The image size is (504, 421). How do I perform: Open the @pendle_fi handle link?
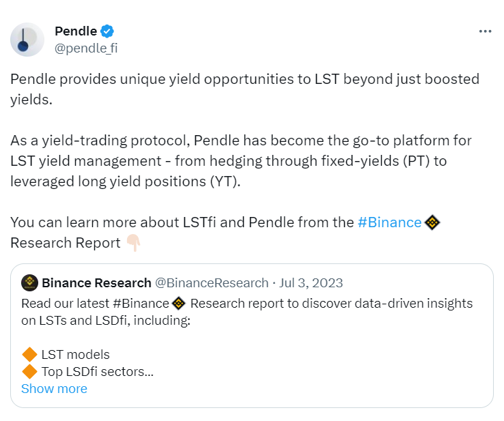[86, 48]
